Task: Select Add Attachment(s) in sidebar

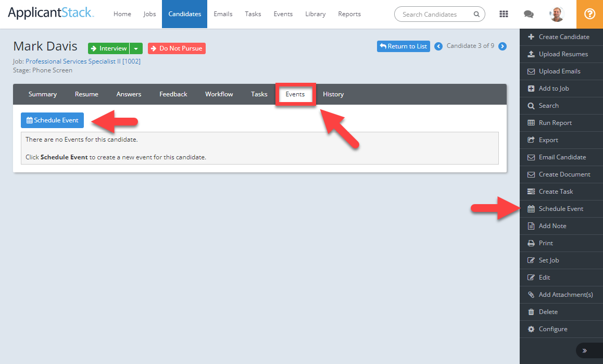Action: point(565,295)
